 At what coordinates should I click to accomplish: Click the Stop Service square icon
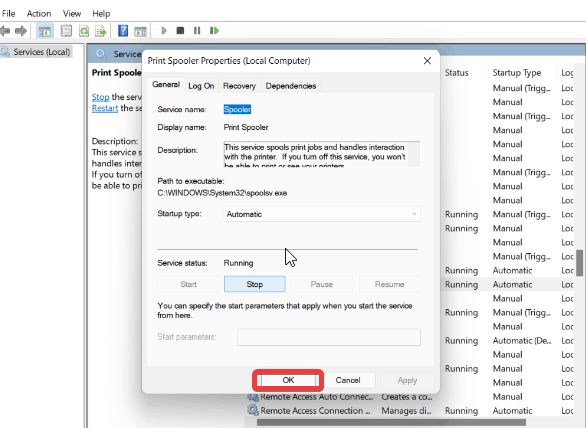180,31
